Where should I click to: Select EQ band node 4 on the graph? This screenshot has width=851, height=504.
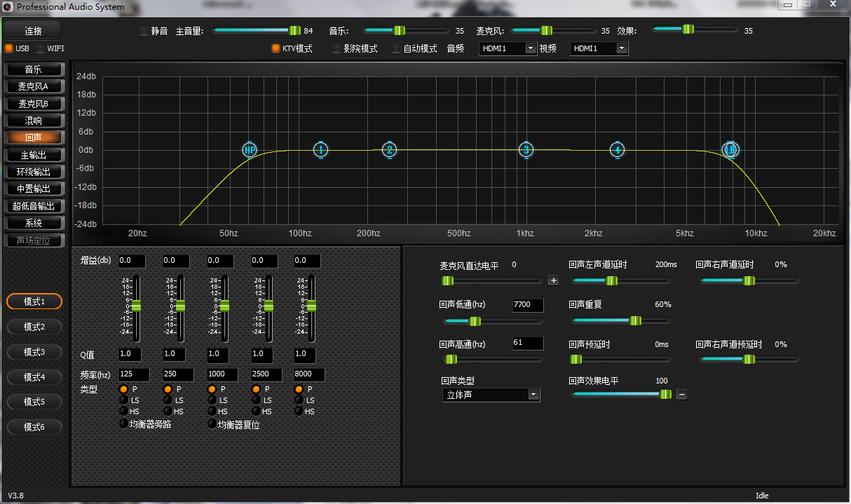point(617,149)
